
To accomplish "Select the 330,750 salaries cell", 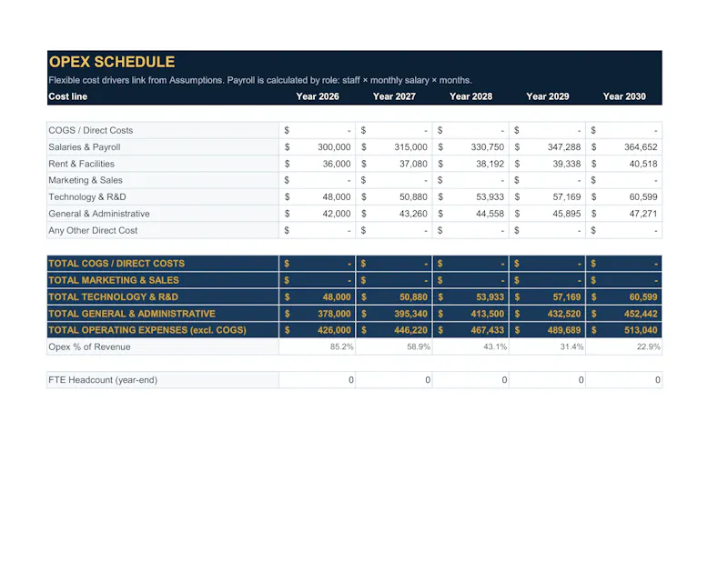I will (470, 147).
